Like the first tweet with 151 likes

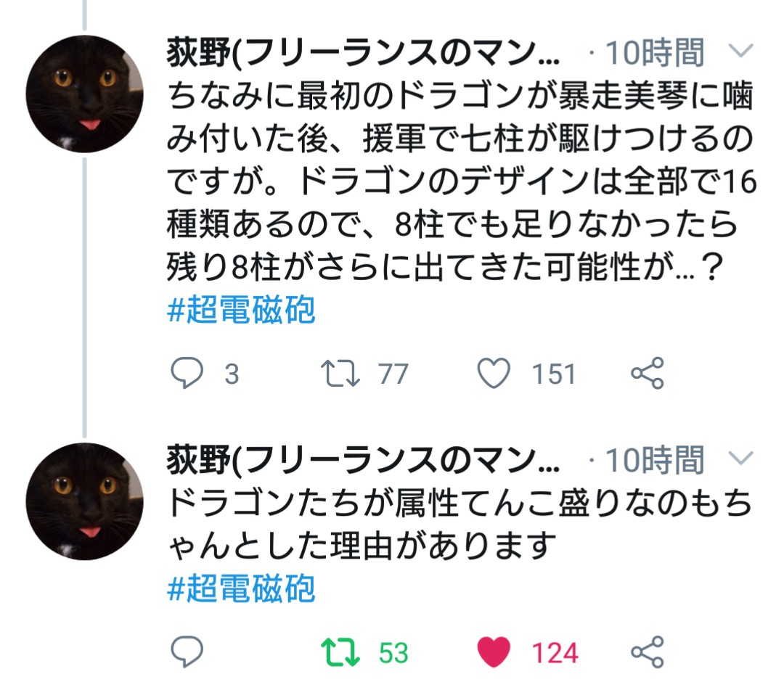tap(494, 374)
